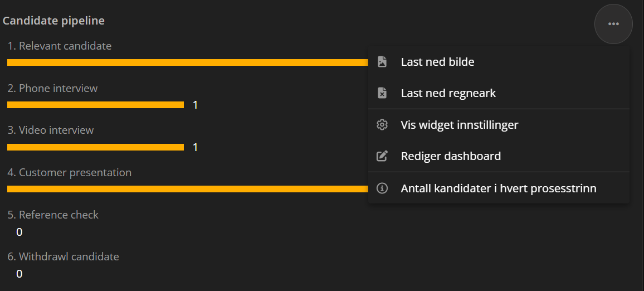The height and width of the screenshot is (291, 644).
Task: Click "Antall kandidater i hvert prosesstrinn" info
Action: click(498, 188)
